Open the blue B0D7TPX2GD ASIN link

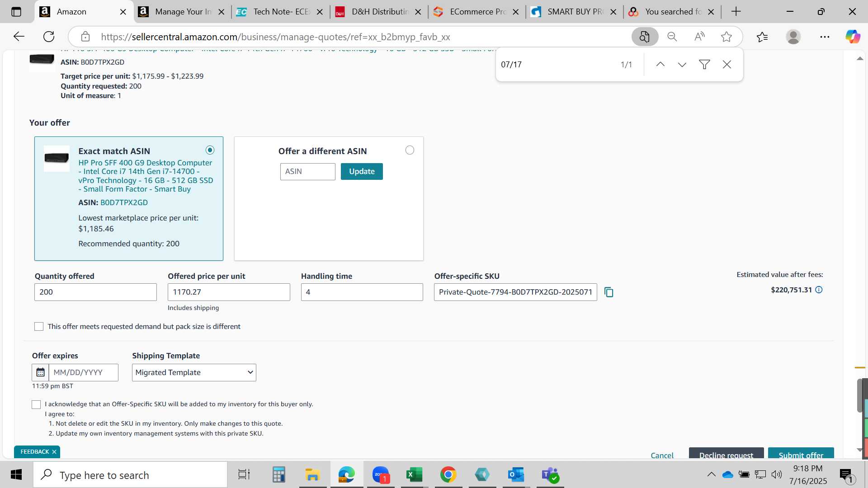(124, 202)
